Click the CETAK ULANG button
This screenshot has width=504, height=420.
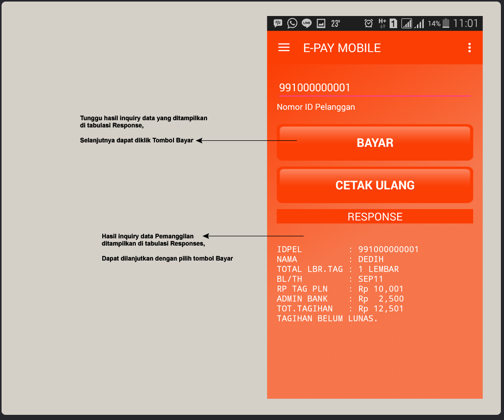375,185
